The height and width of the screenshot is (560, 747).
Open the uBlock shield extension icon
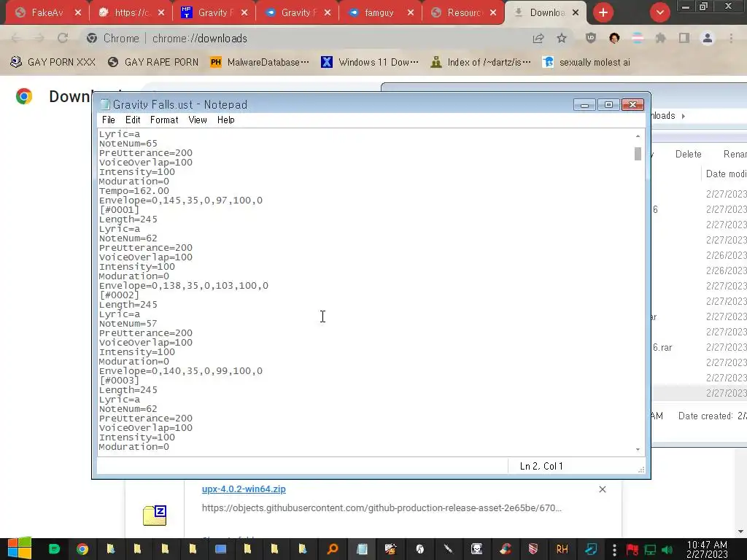(x=591, y=39)
